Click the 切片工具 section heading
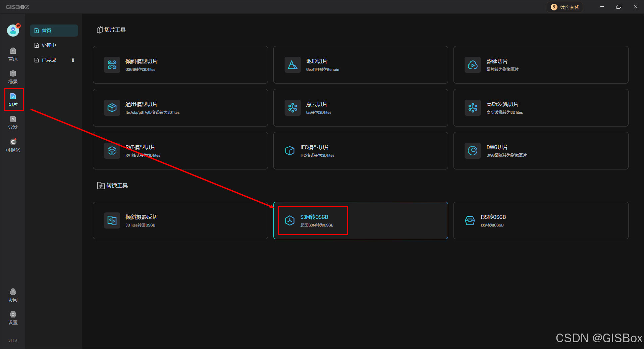Screen dimensions: 644x349 (x=111, y=30)
